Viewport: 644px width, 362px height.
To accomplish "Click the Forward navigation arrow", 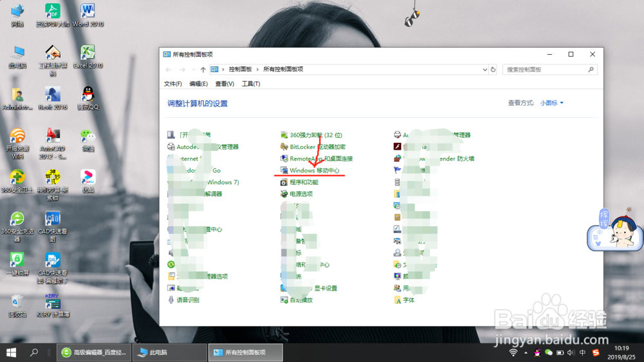I will pos(182,70).
